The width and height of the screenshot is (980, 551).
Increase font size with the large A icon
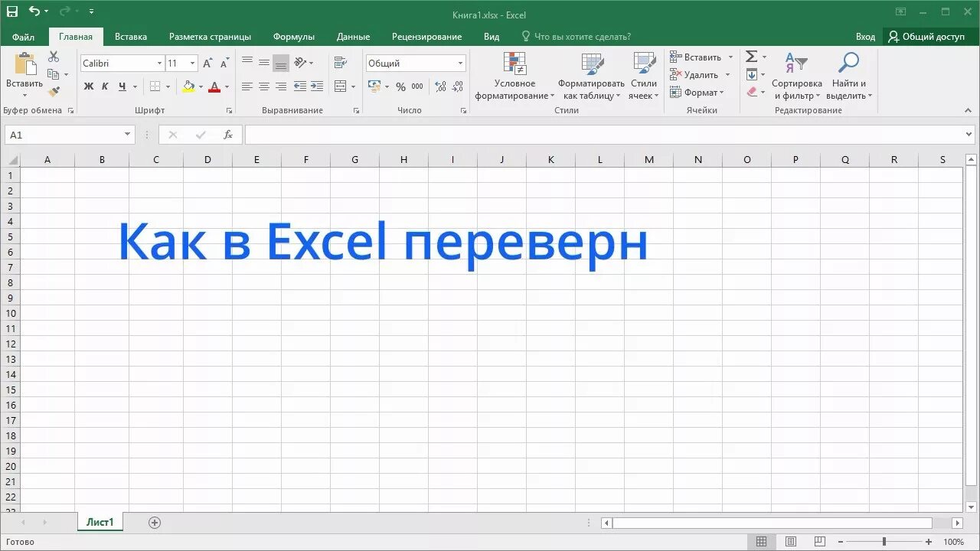pos(207,64)
